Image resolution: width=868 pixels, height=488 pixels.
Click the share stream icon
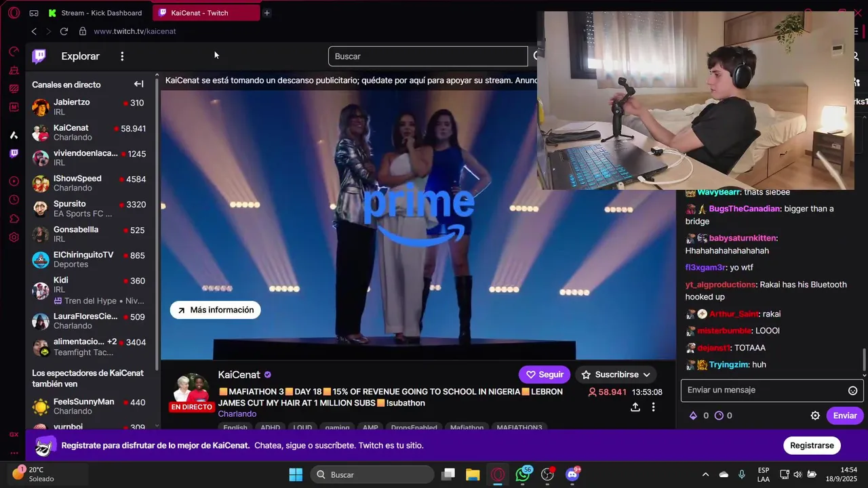pyautogui.click(x=635, y=407)
